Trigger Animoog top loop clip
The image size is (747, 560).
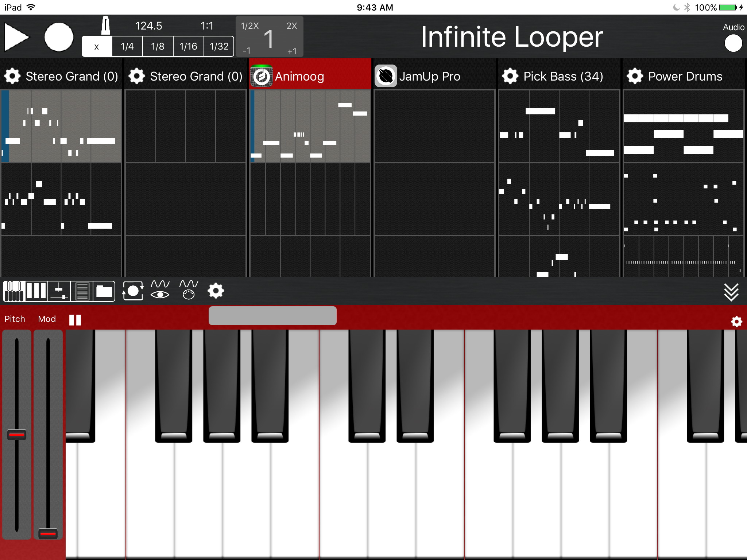(x=310, y=126)
